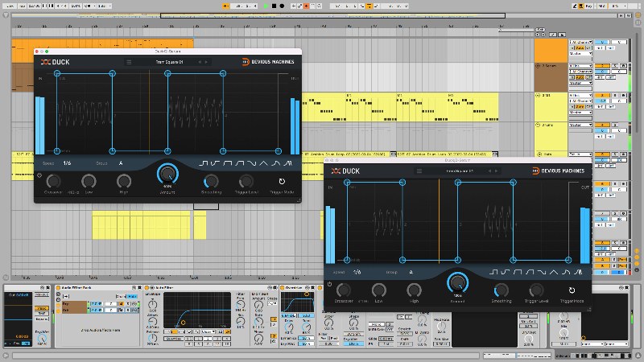Click the arrangement overview bar at top
644x362 pixels.
tap(322, 16)
